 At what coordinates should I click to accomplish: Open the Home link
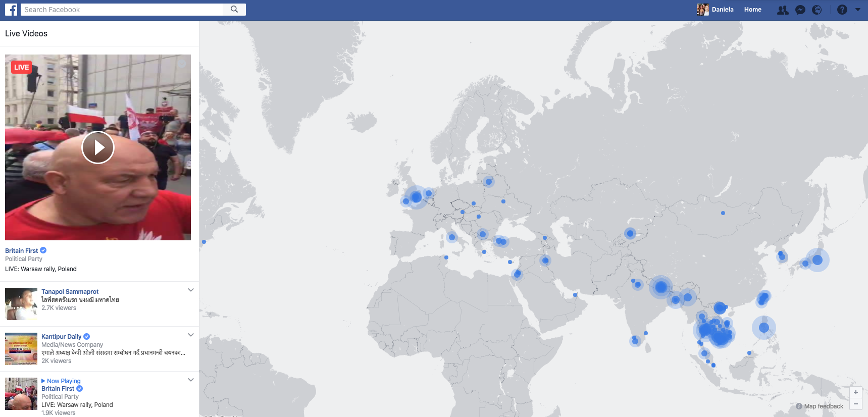click(752, 10)
